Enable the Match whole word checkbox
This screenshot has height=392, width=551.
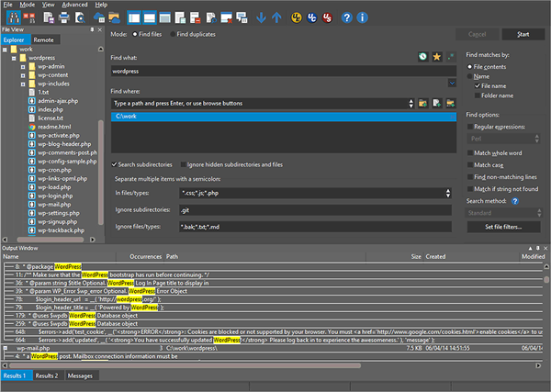(471, 151)
